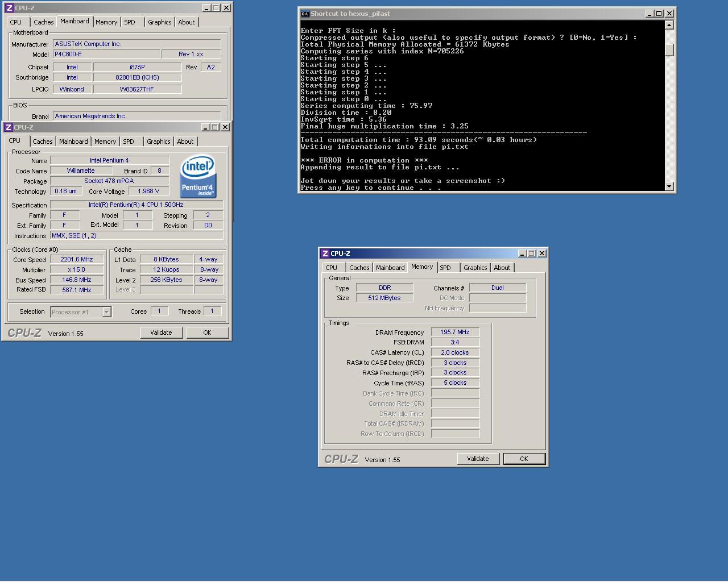This screenshot has height=582, width=728.
Task: Click the Code Name field Willamette
Action: tap(81, 171)
